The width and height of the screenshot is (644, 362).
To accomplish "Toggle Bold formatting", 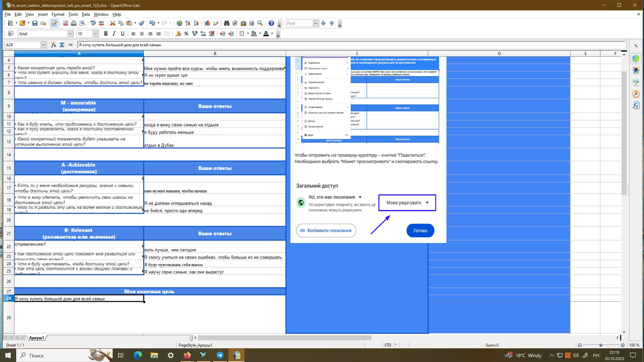I will pos(106,34).
